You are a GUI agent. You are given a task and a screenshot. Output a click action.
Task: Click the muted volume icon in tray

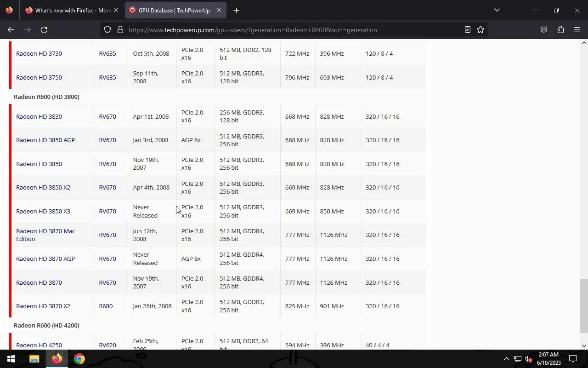[528, 359]
